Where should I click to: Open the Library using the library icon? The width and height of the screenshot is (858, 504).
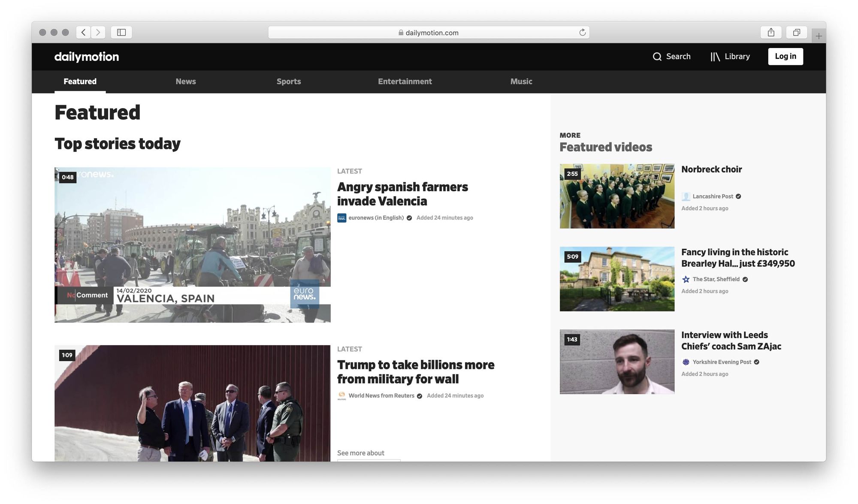tap(716, 56)
